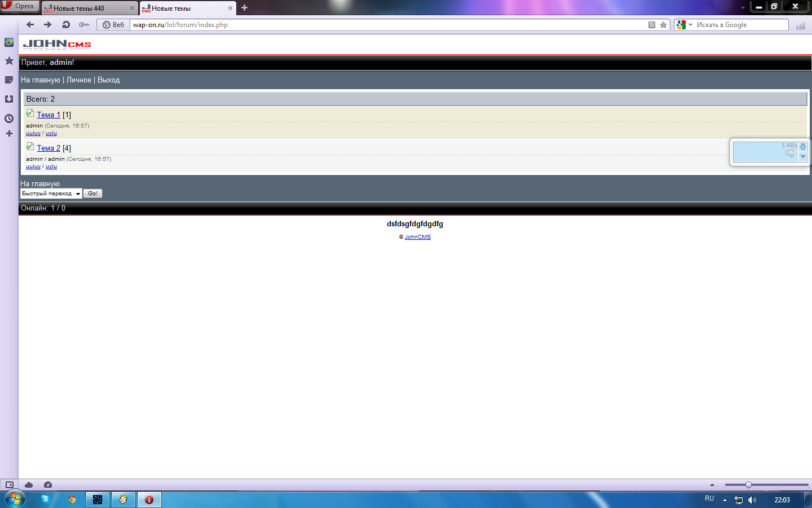812x508 pixels.
Task: Click the Opera Link cloud icon
Action: 29,485
